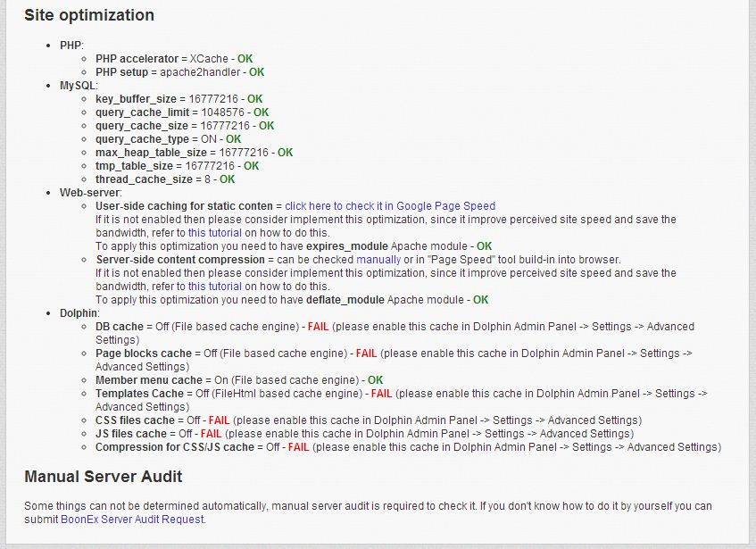Click the 'CSS files cache' label
Viewport: 756px width, 549px height.
pos(135,420)
